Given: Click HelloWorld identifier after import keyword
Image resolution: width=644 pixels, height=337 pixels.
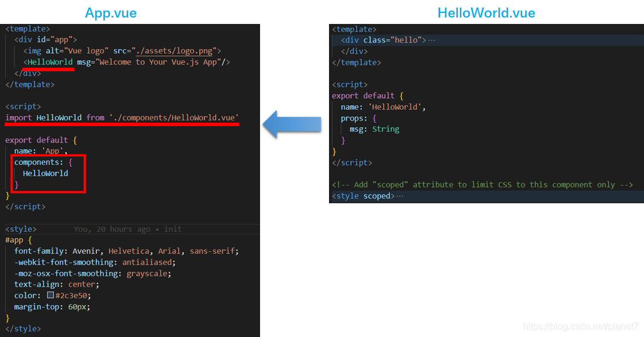Looking at the screenshot, I should [x=59, y=118].
